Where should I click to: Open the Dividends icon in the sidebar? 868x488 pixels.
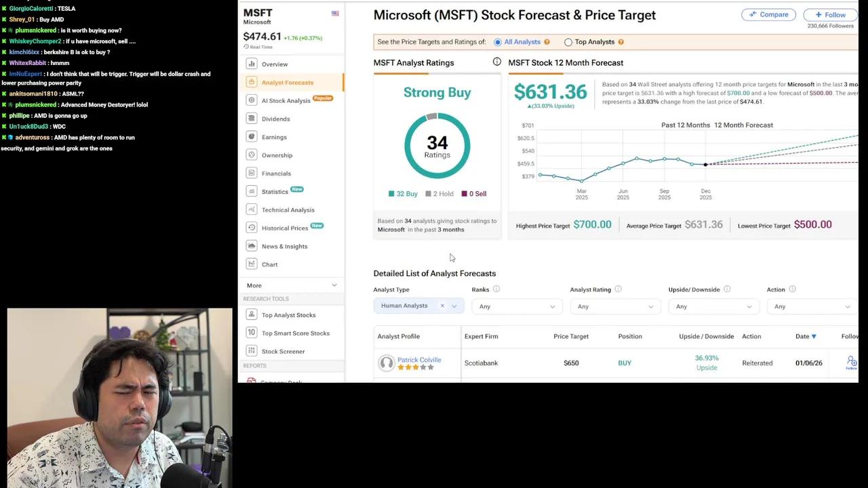[x=252, y=119]
